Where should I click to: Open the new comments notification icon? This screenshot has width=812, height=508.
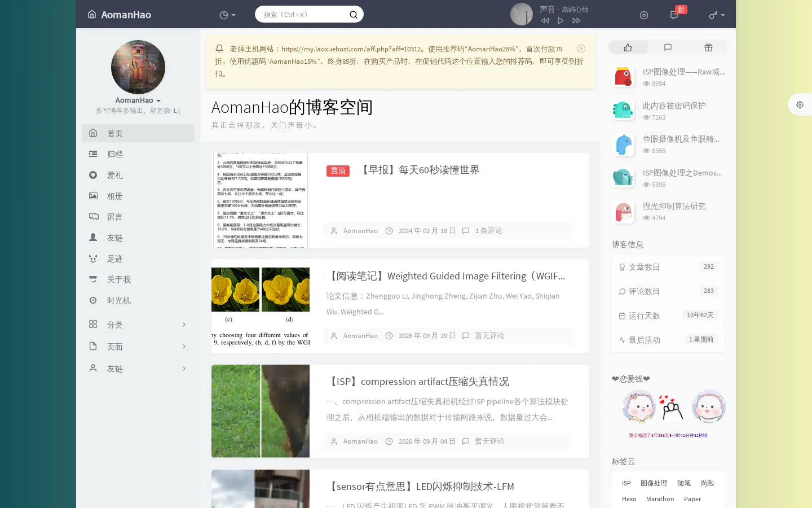tap(674, 15)
